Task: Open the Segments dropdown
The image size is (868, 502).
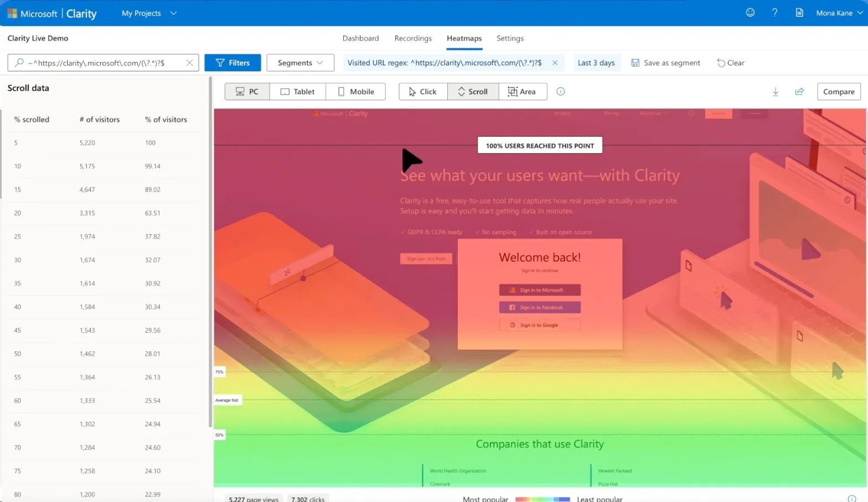Action: (x=300, y=63)
